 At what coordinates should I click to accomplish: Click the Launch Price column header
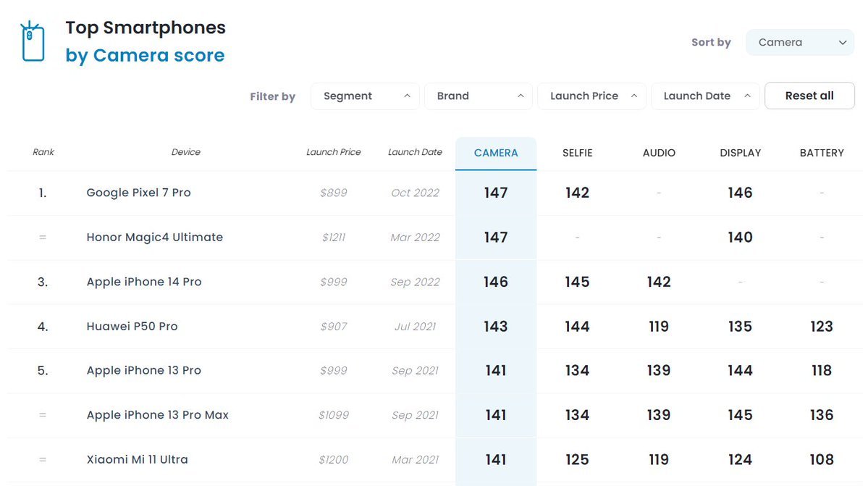pyautogui.click(x=333, y=152)
